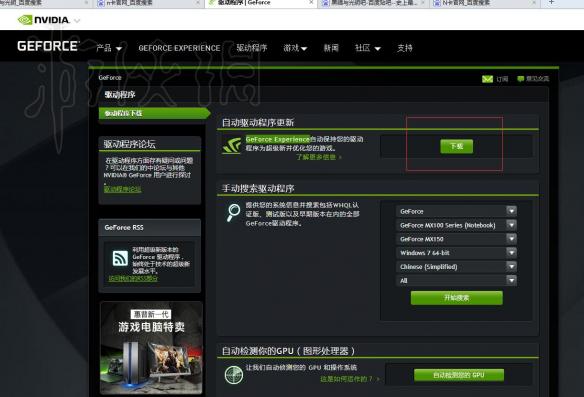Viewport: 584px width, 397px height.
Task: Open the 新闻 navigation item
Action: pos(331,48)
